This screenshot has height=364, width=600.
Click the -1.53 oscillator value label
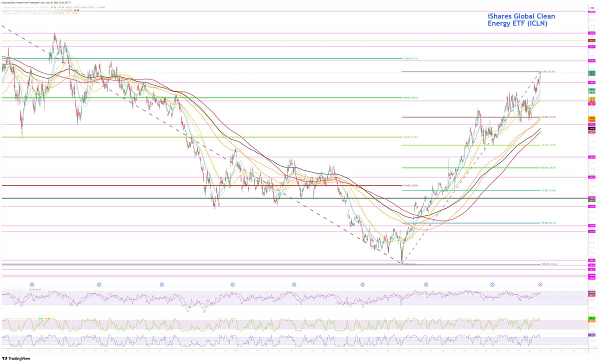[591, 335]
